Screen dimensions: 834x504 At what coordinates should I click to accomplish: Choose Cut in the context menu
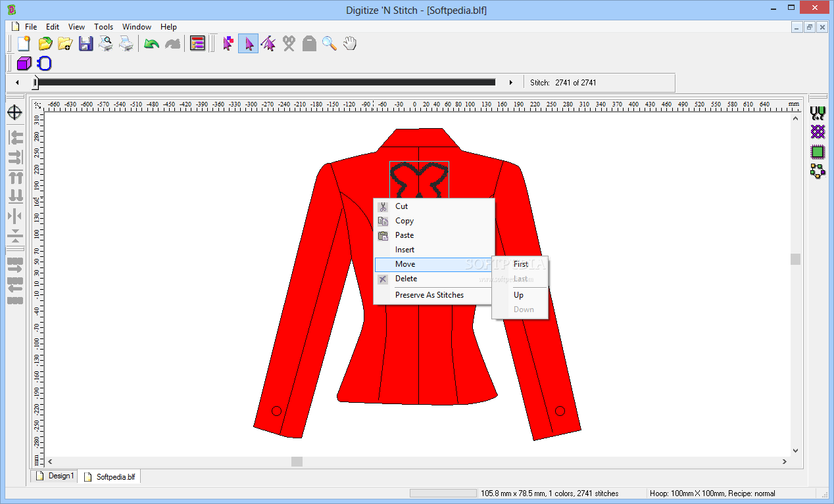pyautogui.click(x=433, y=206)
